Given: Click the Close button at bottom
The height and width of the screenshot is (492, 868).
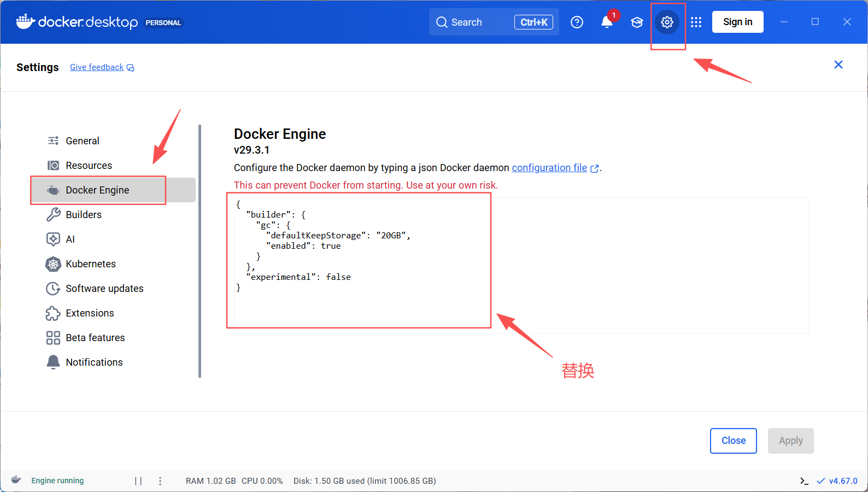Looking at the screenshot, I should click(x=734, y=441).
